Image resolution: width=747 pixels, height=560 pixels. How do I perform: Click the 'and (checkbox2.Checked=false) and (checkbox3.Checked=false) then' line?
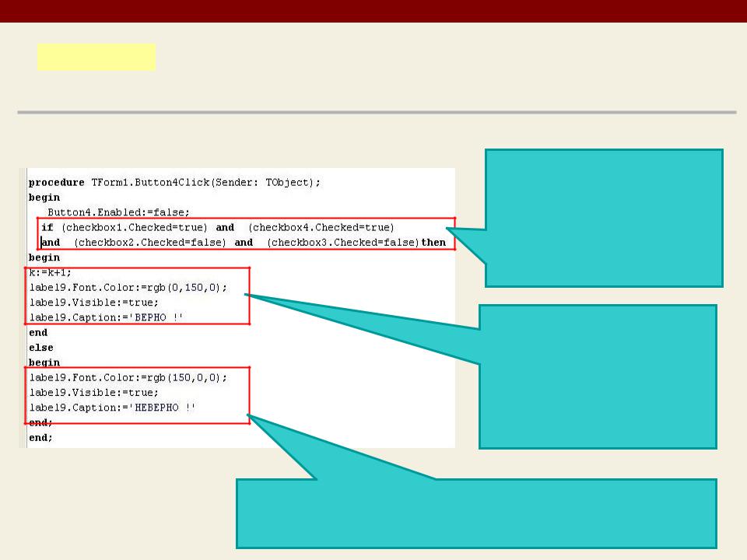(x=244, y=243)
